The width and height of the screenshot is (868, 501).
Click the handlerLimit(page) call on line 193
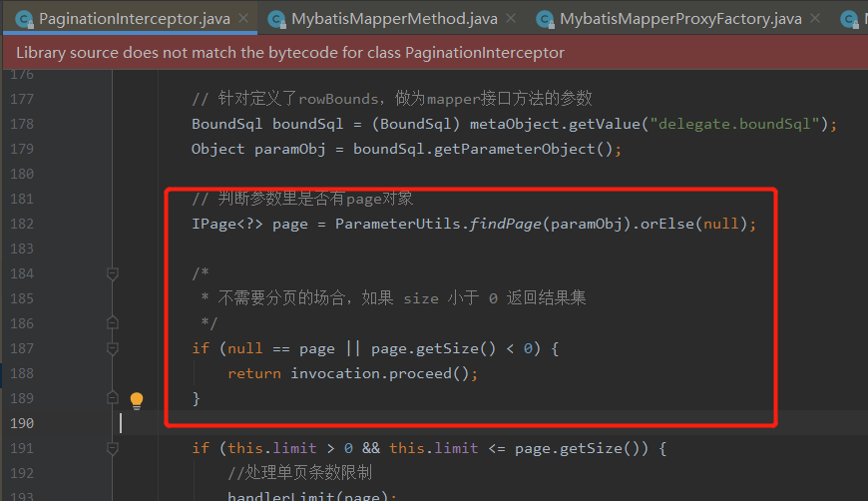click(307, 495)
